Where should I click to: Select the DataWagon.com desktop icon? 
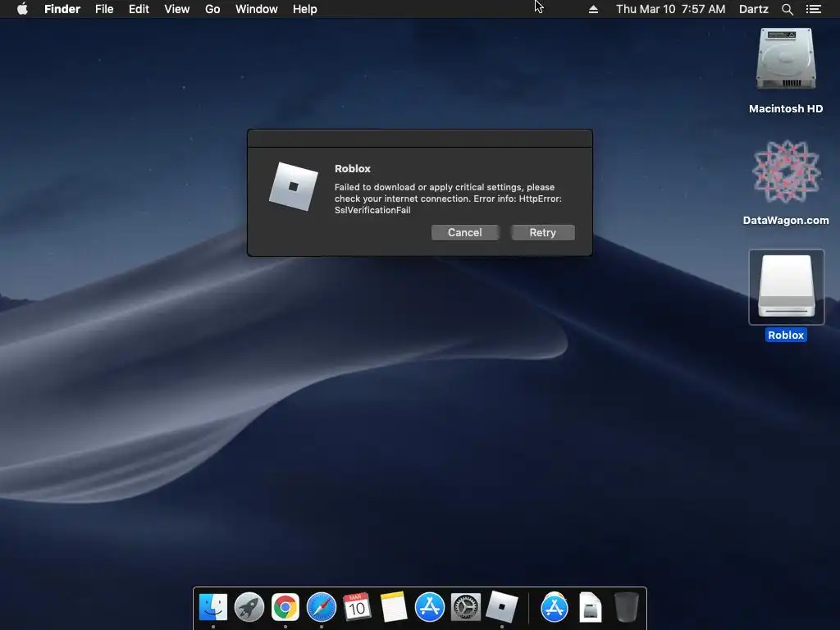click(x=786, y=171)
